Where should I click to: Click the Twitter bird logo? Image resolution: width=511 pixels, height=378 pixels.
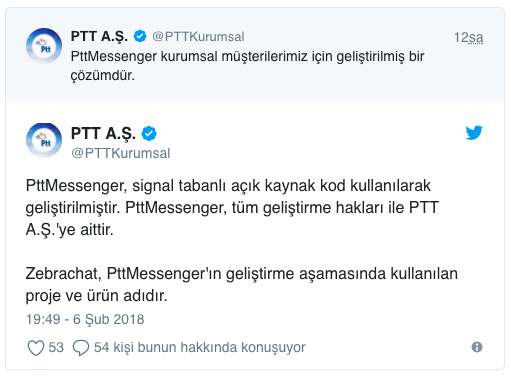coord(474,132)
